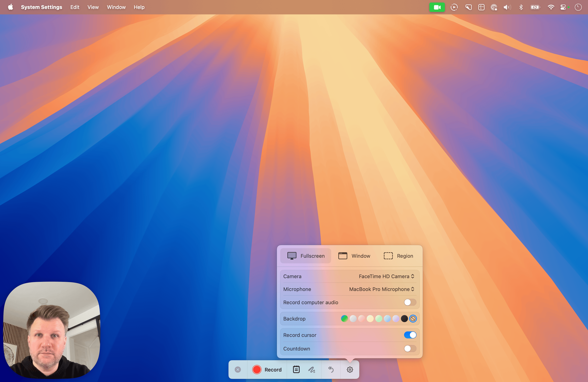Image resolution: width=588 pixels, height=382 pixels.
Task: Change the Microphone selection dropdown
Action: click(x=381, y=289)
